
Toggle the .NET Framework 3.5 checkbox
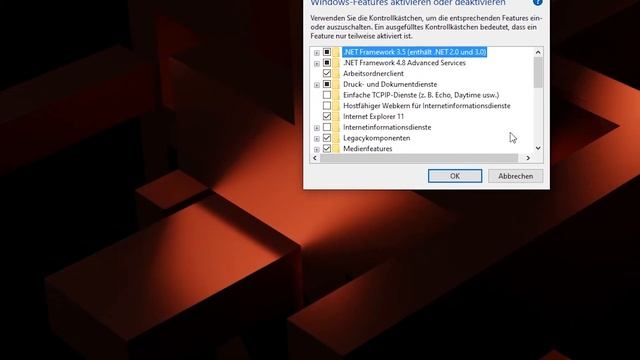point(327,52)
